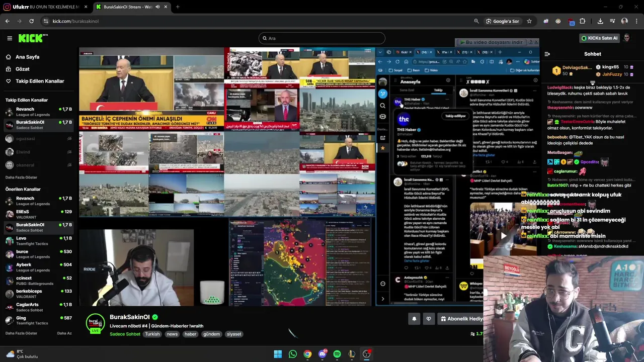Mute the BurakSakinOl Stream tab audio
This screenshot has height=362, width=644.
(158, 7)
